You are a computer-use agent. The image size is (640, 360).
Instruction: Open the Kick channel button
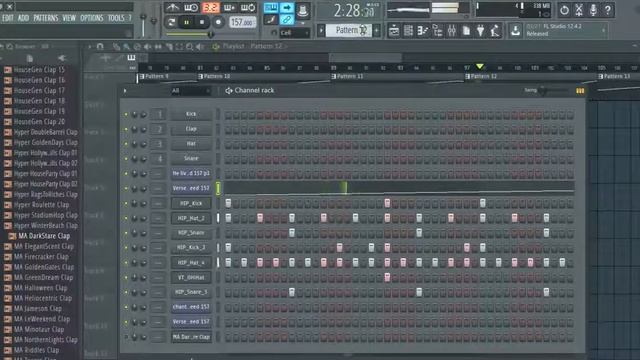pyautogui.click(x=191, y=114)
